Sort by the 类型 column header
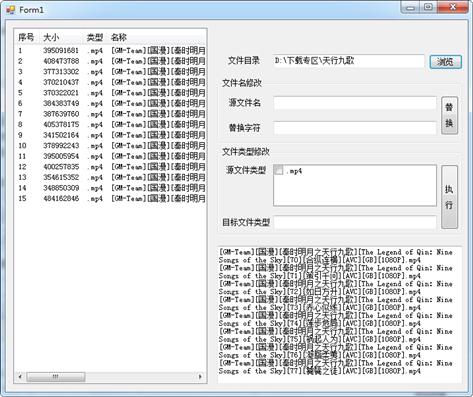The image size is (473, 397). 95,37
